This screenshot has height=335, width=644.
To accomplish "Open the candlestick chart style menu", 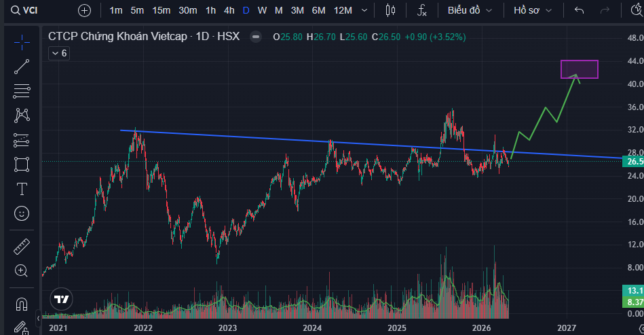I will coord(391,10).
